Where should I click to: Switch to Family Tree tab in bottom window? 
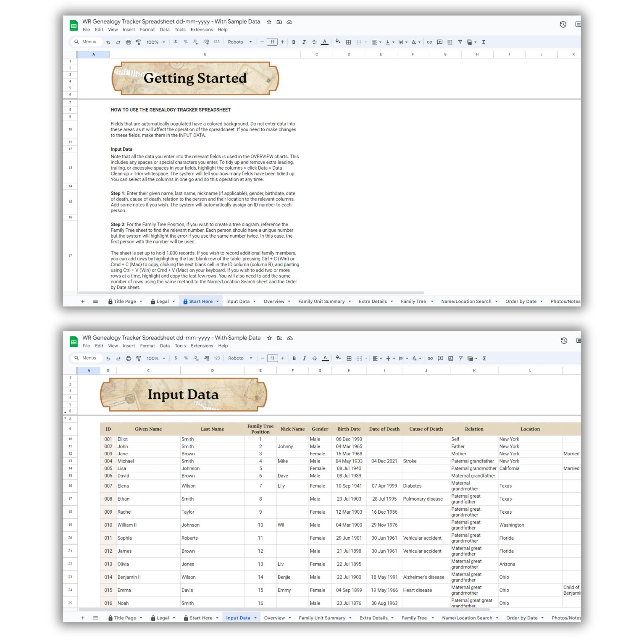[414, 618]
